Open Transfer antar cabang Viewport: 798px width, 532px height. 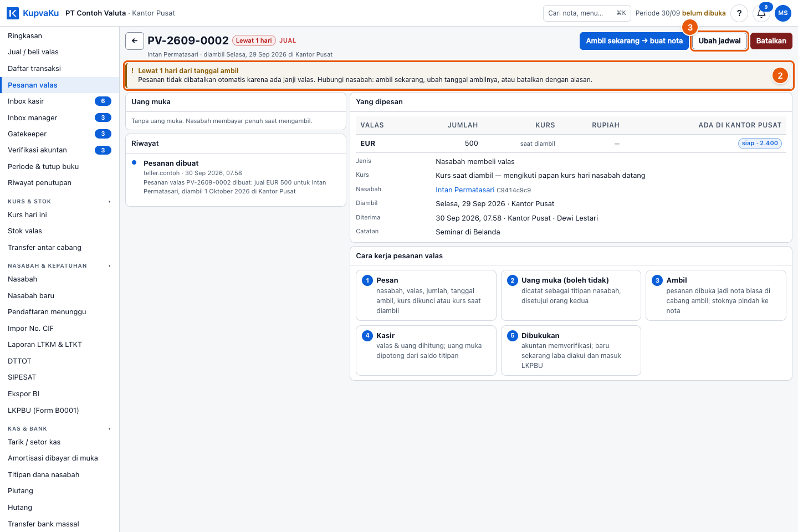[x=59, y=248]
